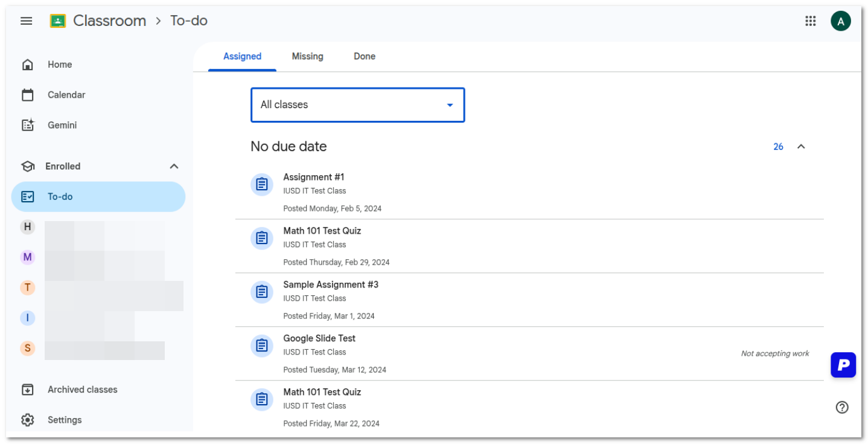The height and width of the screenshot is (444, 868).
Task: Click the Assignment #1 clipboard icon
Action: click(261, 184)
